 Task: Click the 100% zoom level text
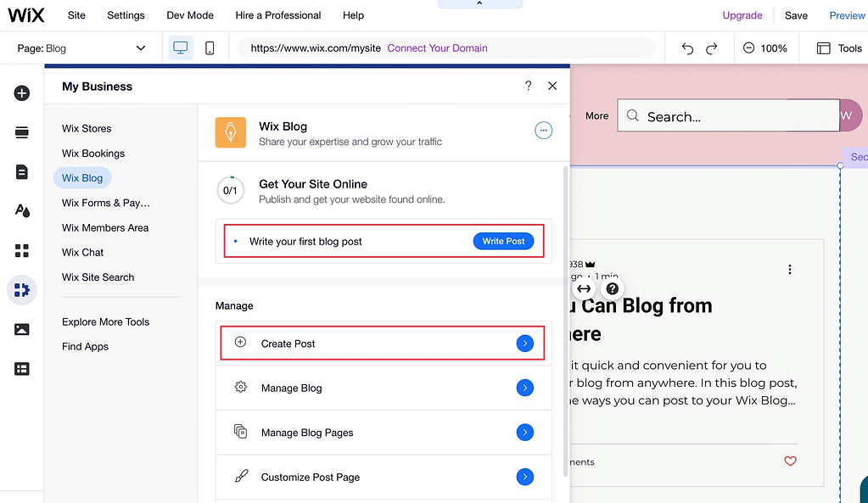pos(773,48)
